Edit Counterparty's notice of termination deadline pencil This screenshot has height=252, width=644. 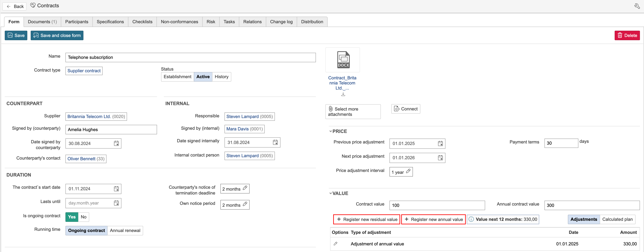point(245,188)
